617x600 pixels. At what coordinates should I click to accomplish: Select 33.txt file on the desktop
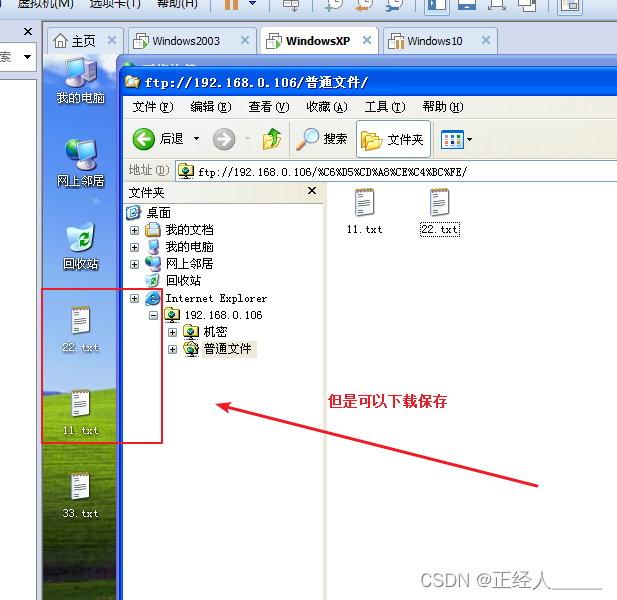81,495
